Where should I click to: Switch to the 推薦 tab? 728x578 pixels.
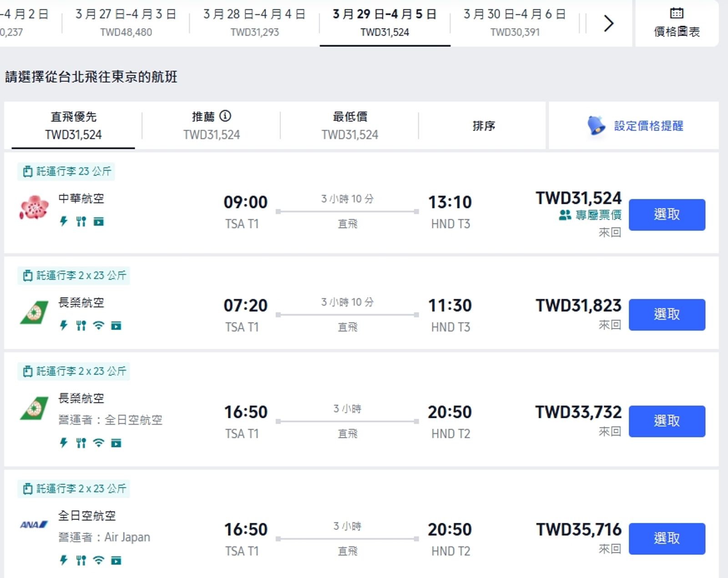211,126
